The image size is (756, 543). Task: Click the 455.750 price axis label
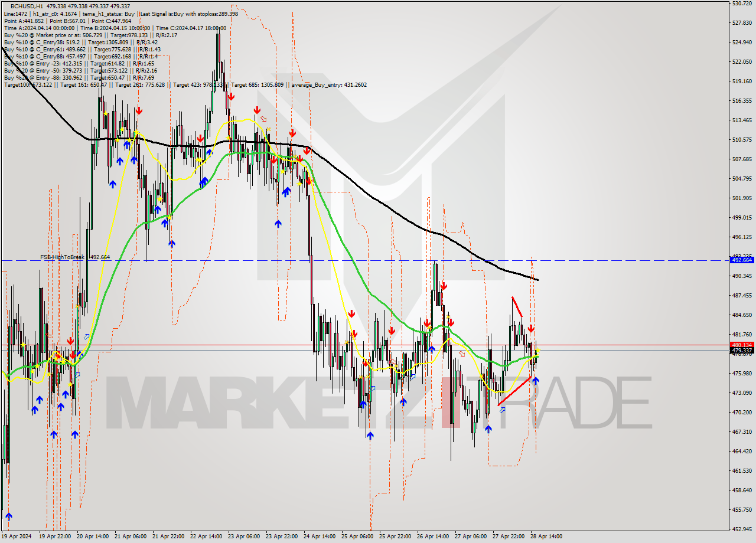click(x=742, y=510)
